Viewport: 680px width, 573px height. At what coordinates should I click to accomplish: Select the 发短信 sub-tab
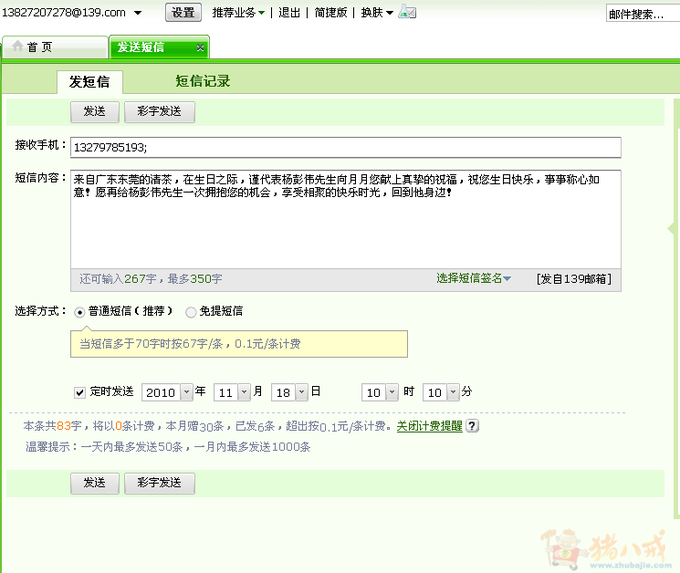[x=89, y=82]
